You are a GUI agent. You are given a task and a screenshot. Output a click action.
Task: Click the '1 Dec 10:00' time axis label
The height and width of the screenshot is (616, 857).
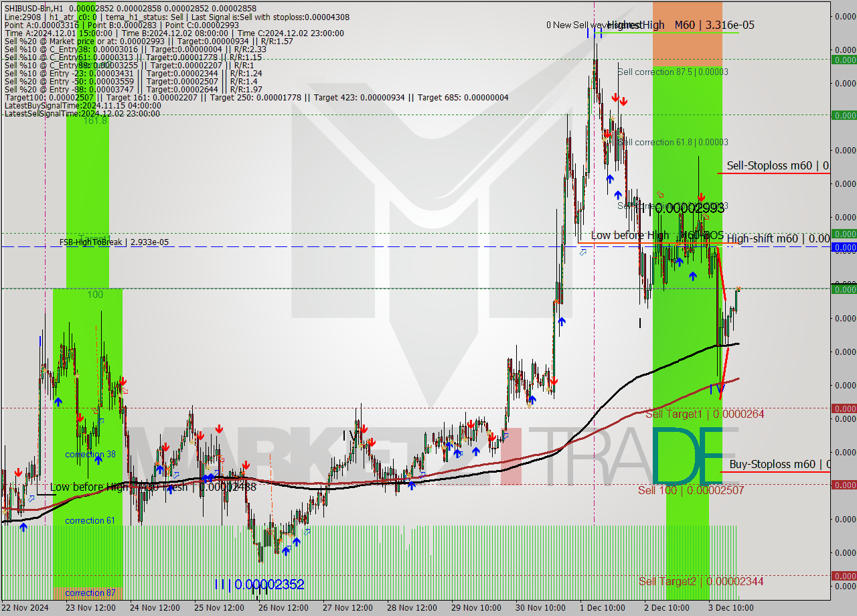point(603,607)
